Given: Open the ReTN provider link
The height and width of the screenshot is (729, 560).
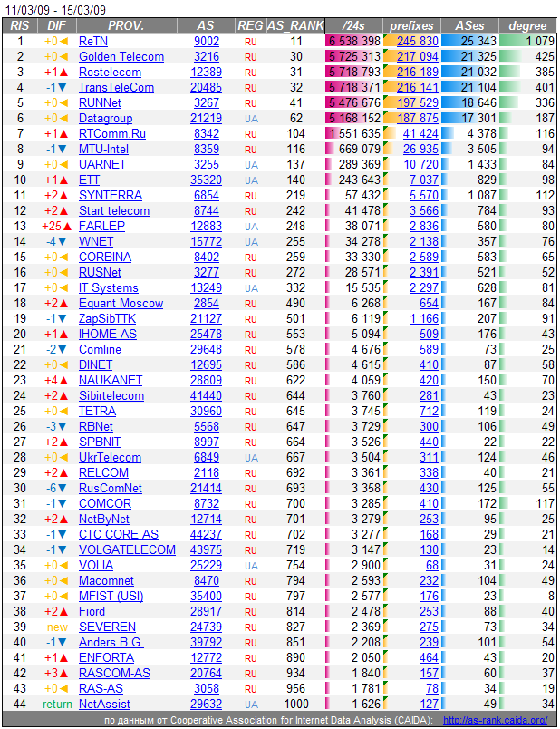Looking at the screenshot, I should 93,42.
